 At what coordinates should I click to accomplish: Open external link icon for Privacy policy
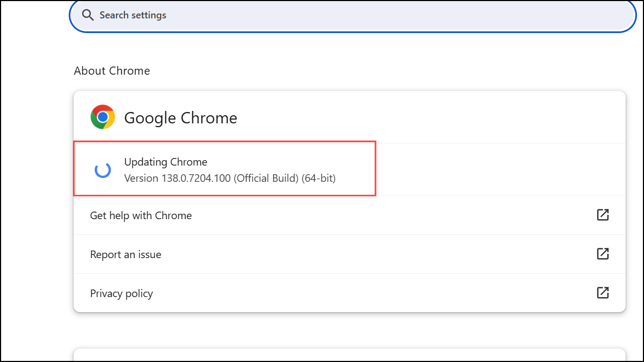(602, 293)
